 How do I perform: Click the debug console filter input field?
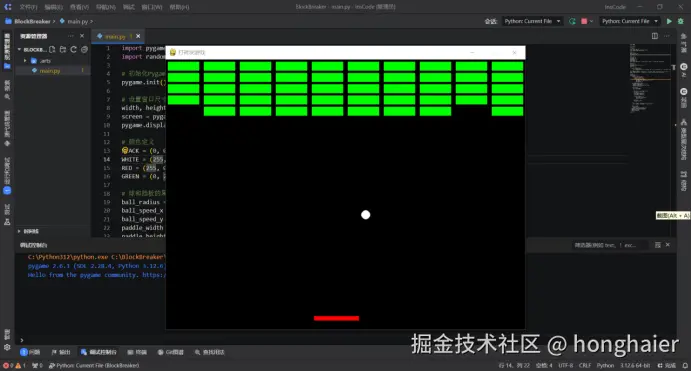611,245
